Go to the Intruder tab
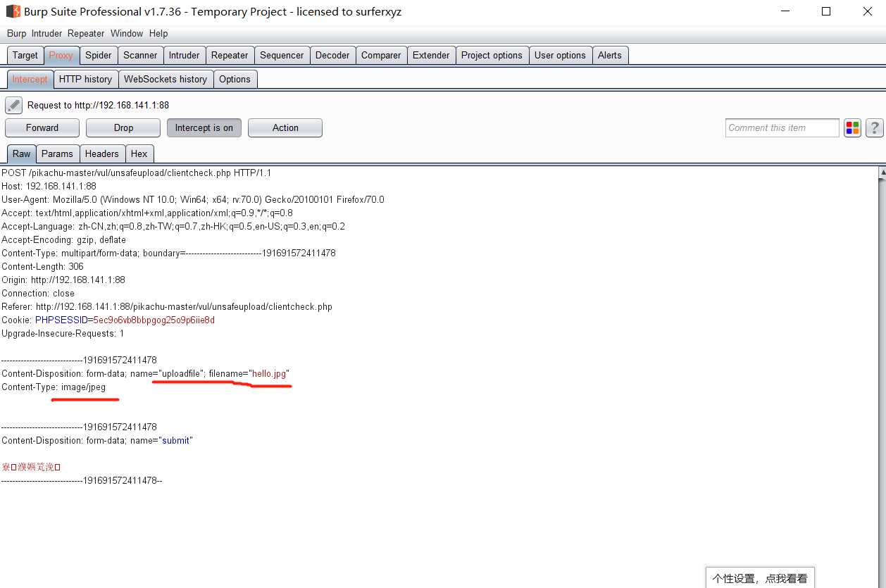 tap(184, 55)
